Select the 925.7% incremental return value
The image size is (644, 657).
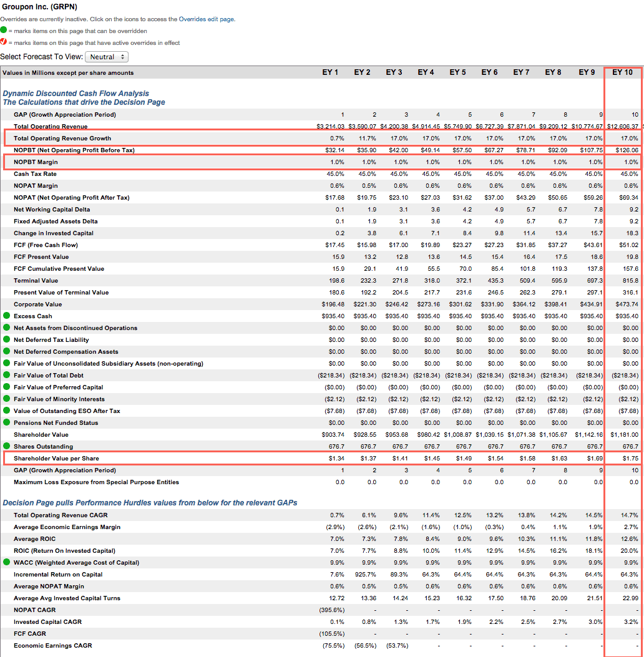click(x=365, y=575)
